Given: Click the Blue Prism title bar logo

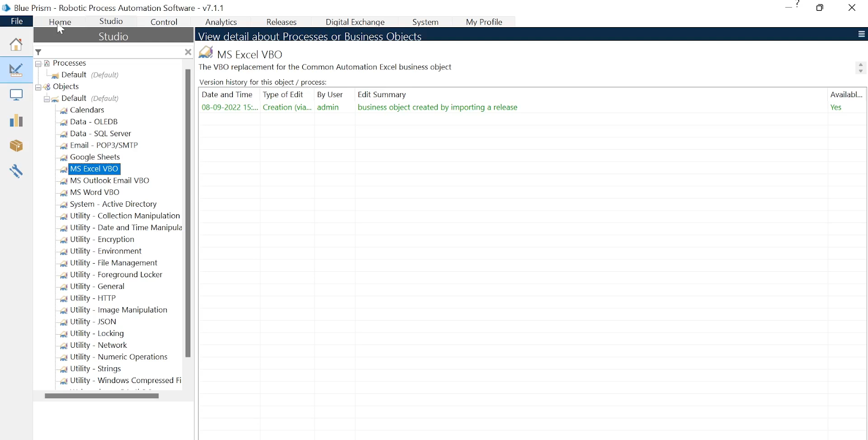Looking at the screenshot, I should click(7, 8).
